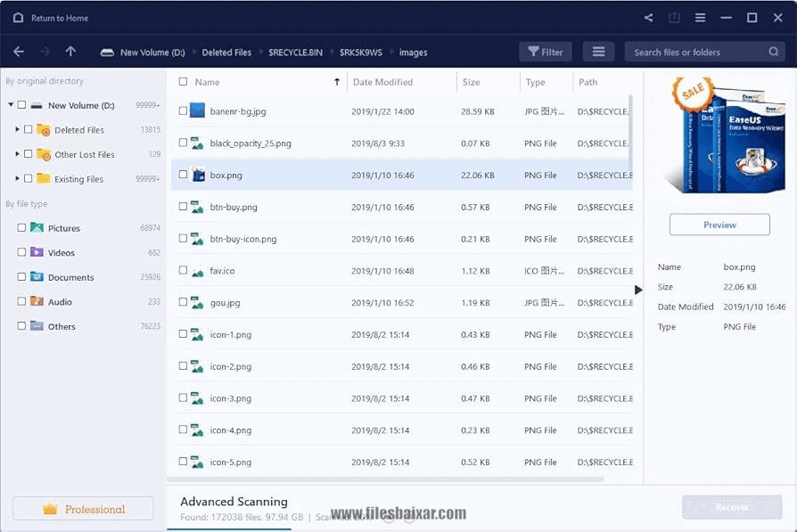
Task: Open the hamburger menu in title bar
Action: pos(700,18)
